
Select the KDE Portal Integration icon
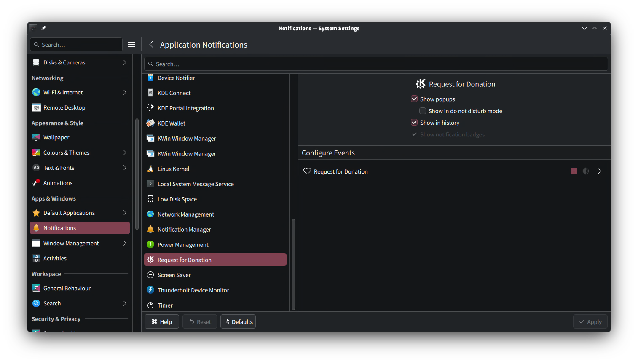pyautogui.click(x=150, y=108)
